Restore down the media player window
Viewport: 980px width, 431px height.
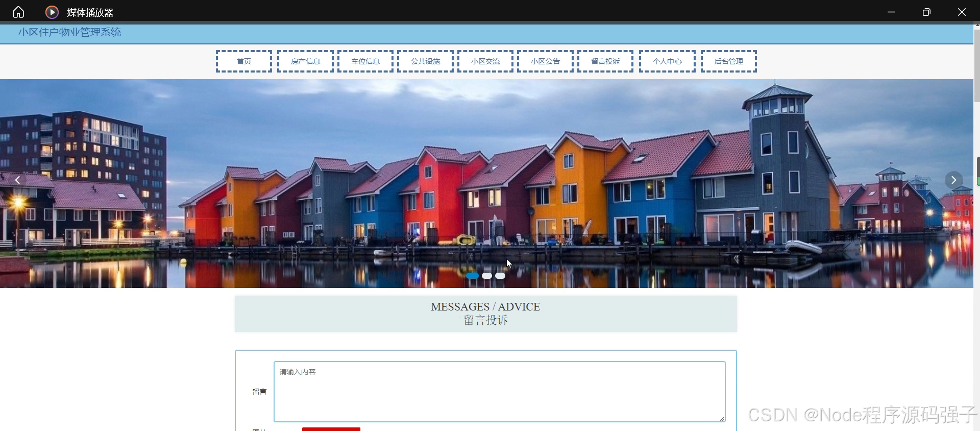(926, 12)
